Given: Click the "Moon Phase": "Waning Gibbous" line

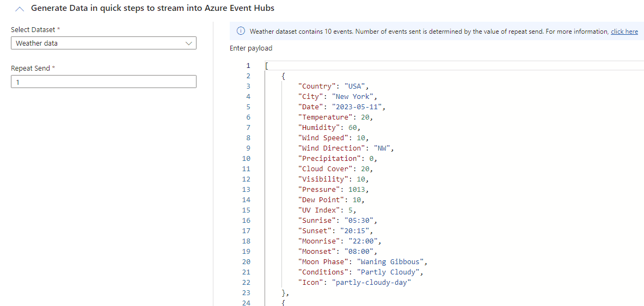Looking at the screenshot, I should 364,261.
